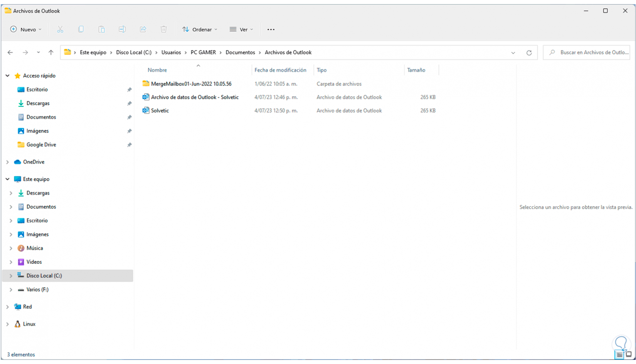636x364 pixels.
Task: Open the three-dots more options menu
Action: [x=271, y=29]
